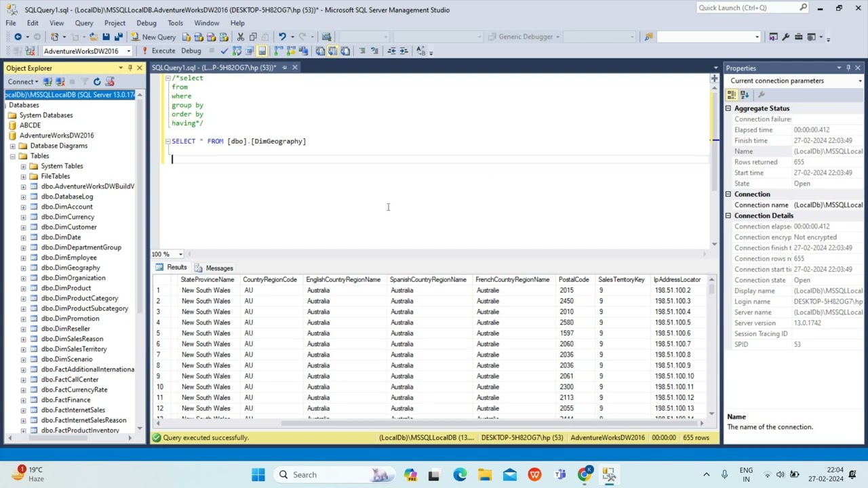868x488 pixels.
Task: Click the PostalCode column header
Action: coord(574,279)
